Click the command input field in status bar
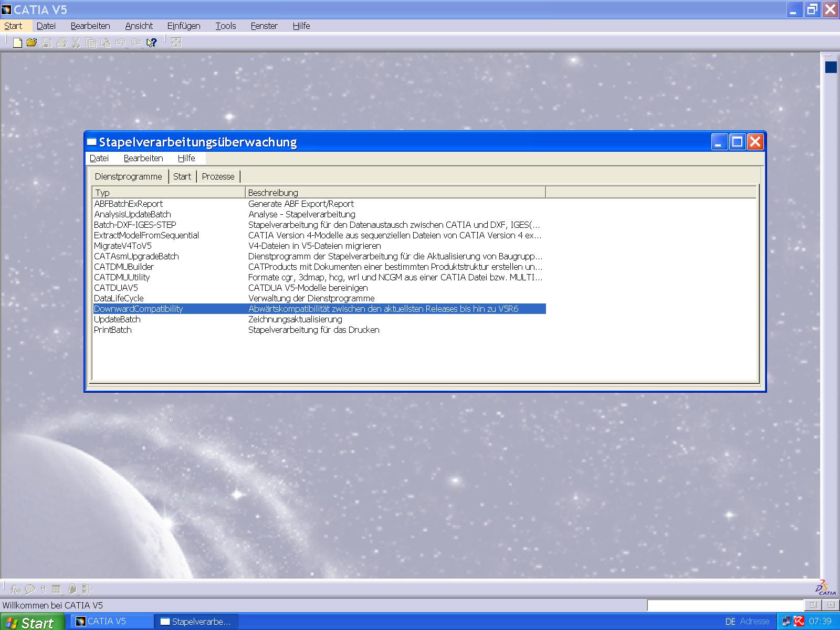 [x=725, y=605]
